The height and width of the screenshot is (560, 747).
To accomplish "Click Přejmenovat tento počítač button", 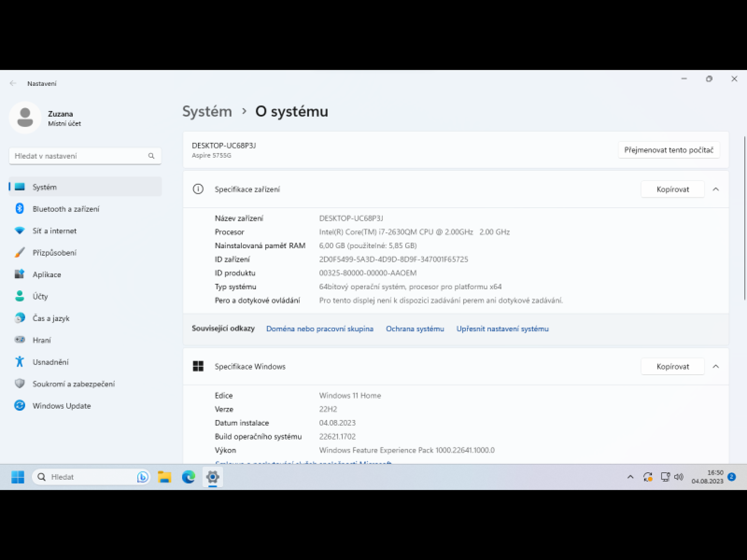I will click(x=668, y=150).
